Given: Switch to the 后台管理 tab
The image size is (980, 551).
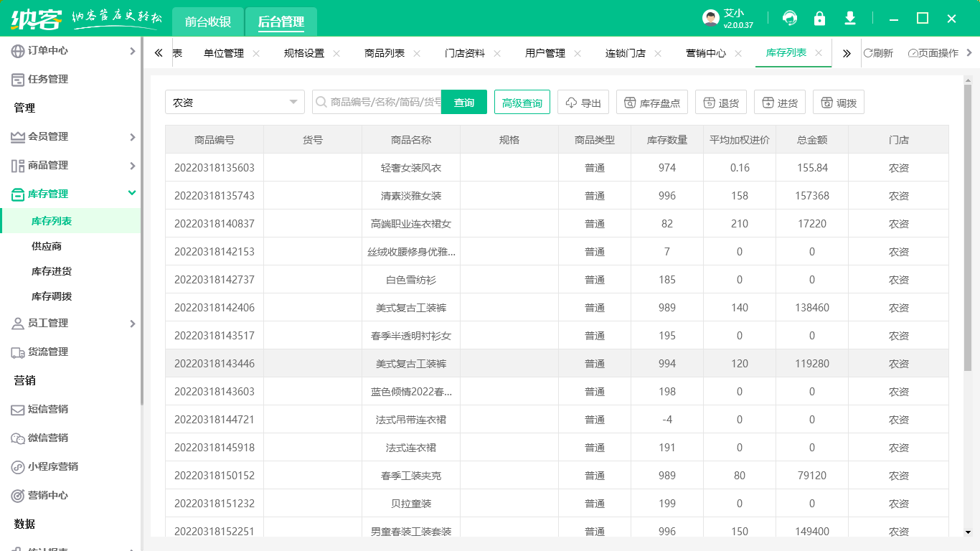Looking at the screenshot, I should 281,22.
